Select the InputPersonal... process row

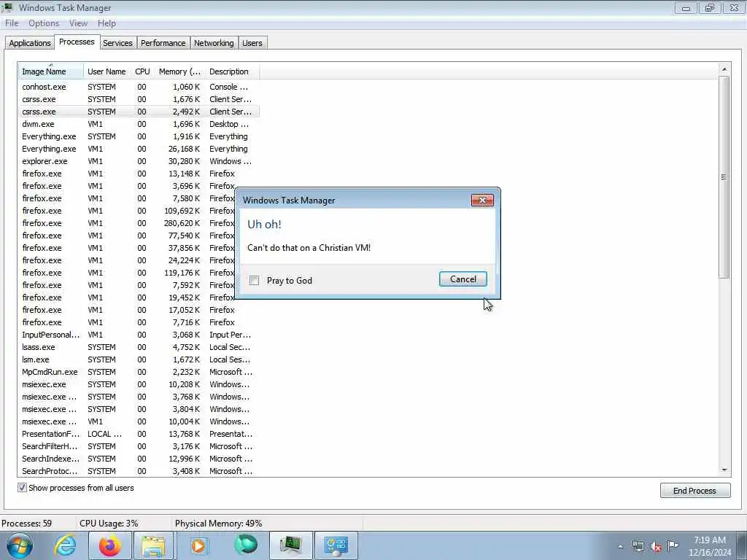click(x=139, y=335)
